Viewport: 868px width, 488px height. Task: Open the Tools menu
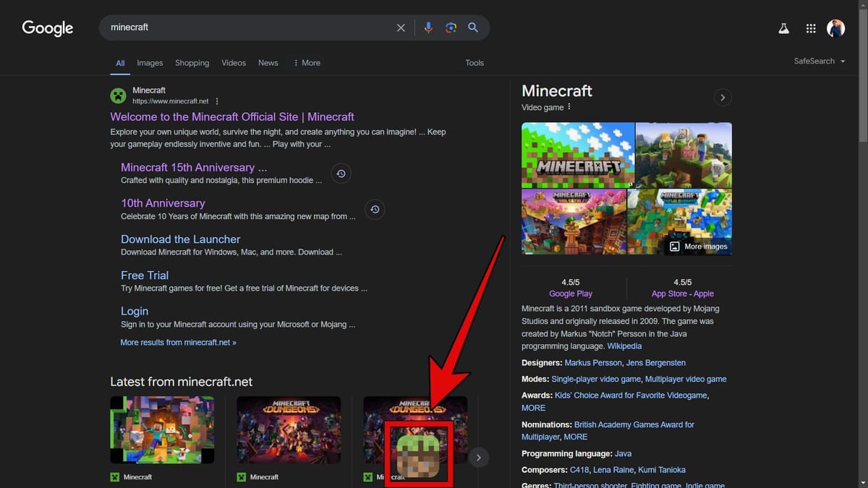475,63
